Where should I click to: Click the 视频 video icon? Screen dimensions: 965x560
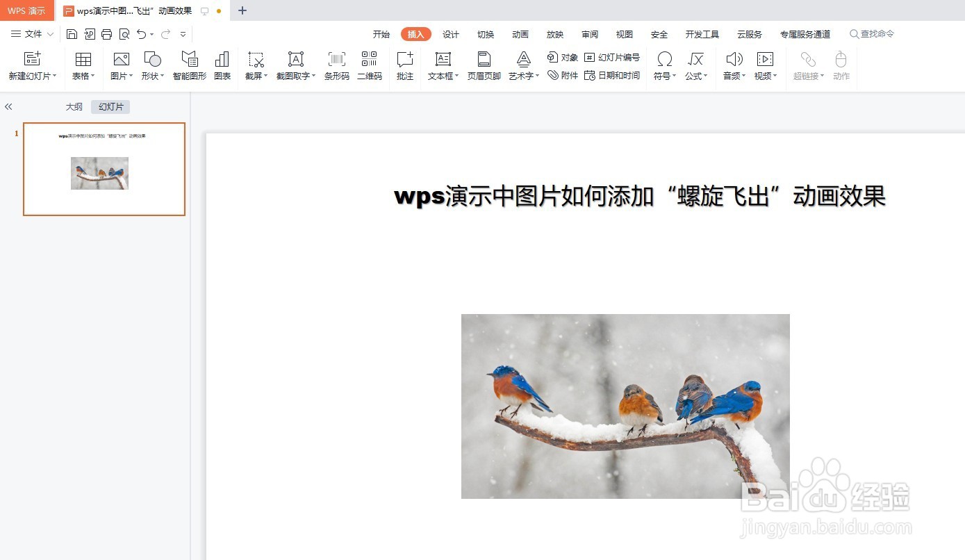765,59
